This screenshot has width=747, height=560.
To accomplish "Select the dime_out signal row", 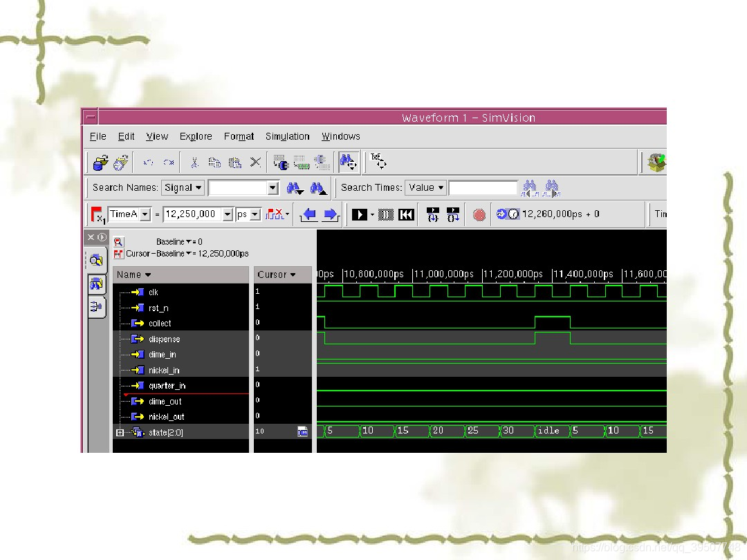I will [181, 401].
